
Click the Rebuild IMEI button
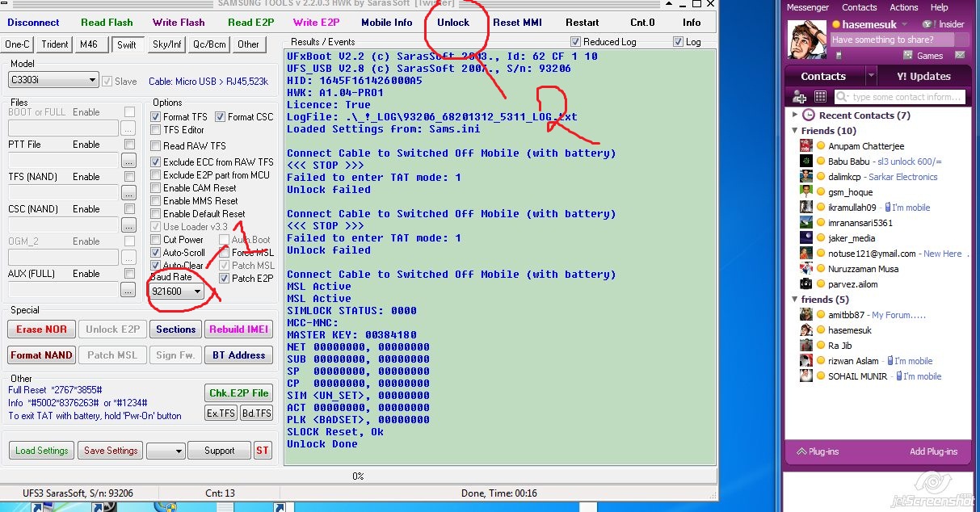click(x=238, y=329)
